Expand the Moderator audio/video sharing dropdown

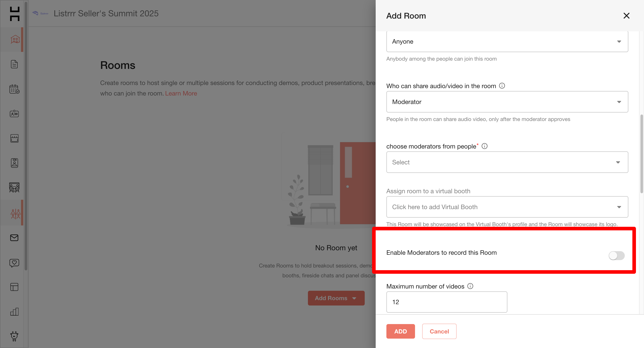507,102
